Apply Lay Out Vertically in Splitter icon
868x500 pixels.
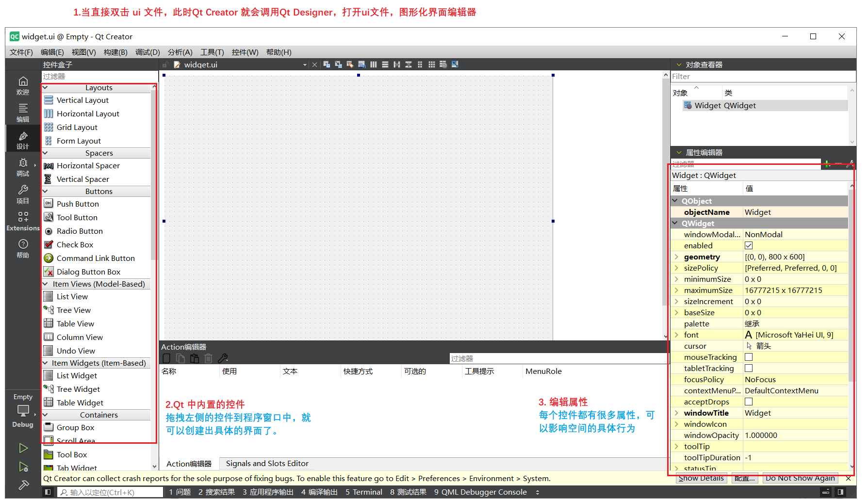click(x=408, y=65)
